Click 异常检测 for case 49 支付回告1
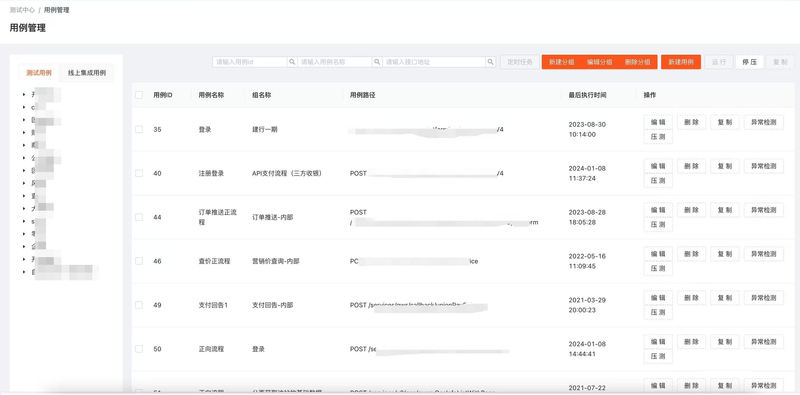Image resolution: width=800 pixels, height=395 pixels. [x=763, y=298]
